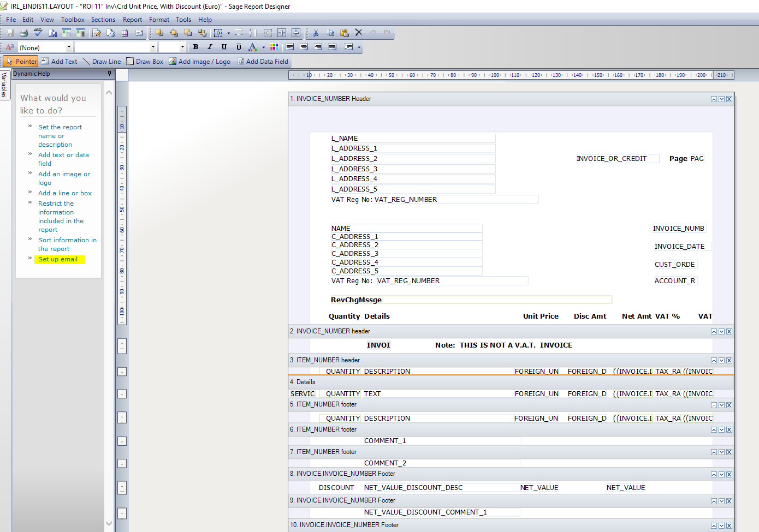Click the 'Set up email' link
The height and width of the screenshot is (532, 759).
click(58, 259)
